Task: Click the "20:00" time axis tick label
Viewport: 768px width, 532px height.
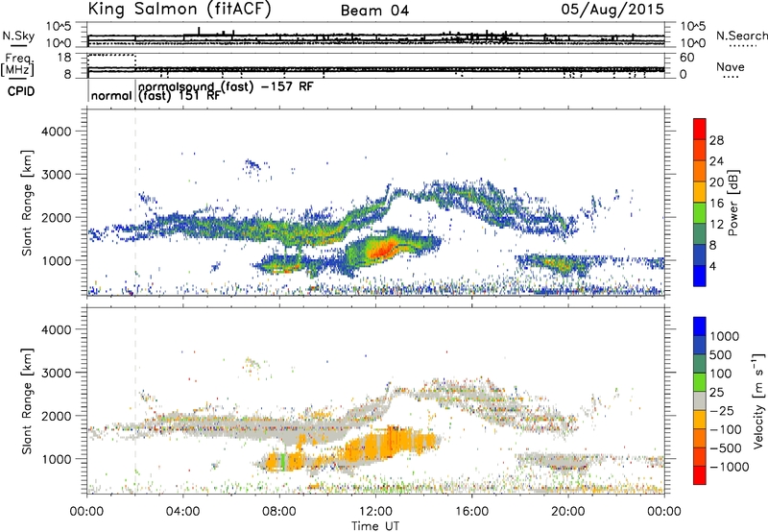Action: 567,512
